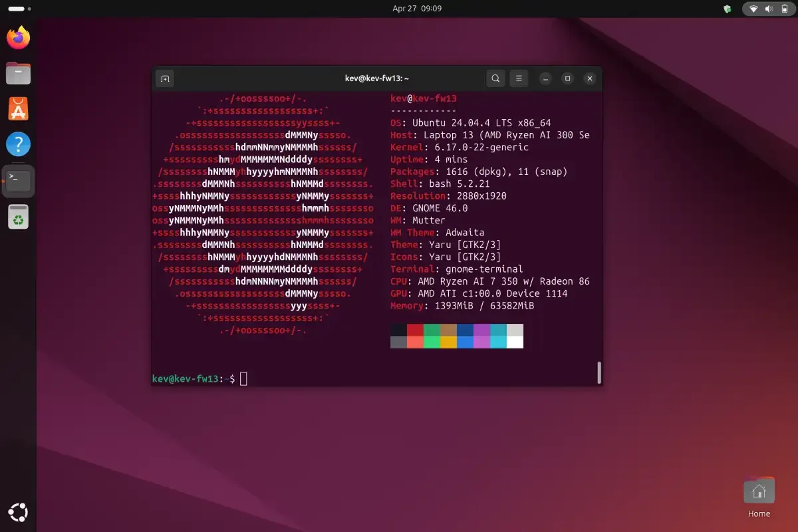Check battery status from the system tray
This screenshot has height=532, width=798.
(785, 9)
